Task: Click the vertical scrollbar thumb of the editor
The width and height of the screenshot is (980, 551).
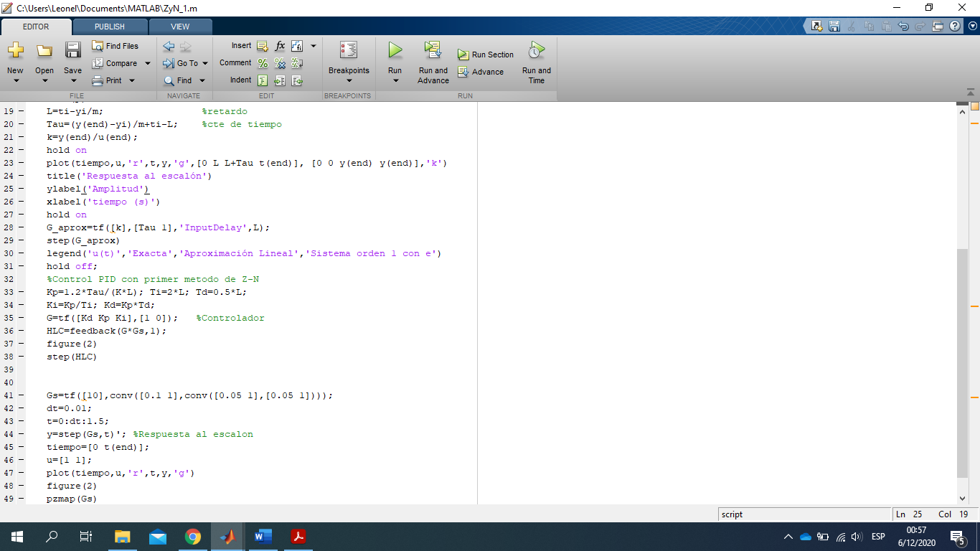Action: (963, 364)
